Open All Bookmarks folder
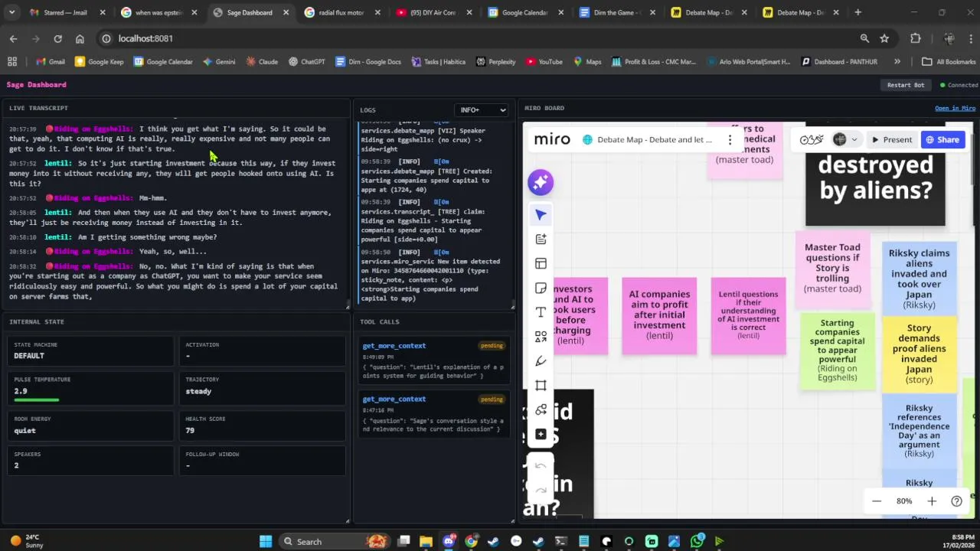The width and height of the screenshot is (980, 551). pyautogui.click(x=949, y=61)
